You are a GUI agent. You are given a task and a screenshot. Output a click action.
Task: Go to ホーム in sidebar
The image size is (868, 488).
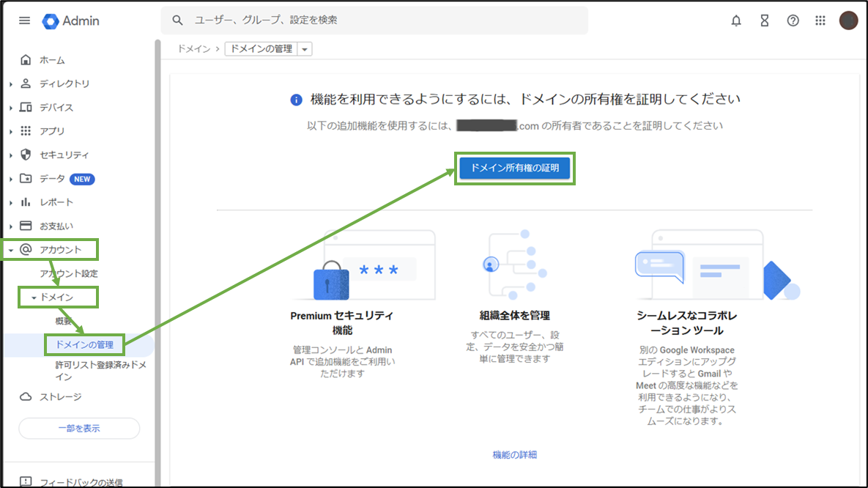coord(52,60)
